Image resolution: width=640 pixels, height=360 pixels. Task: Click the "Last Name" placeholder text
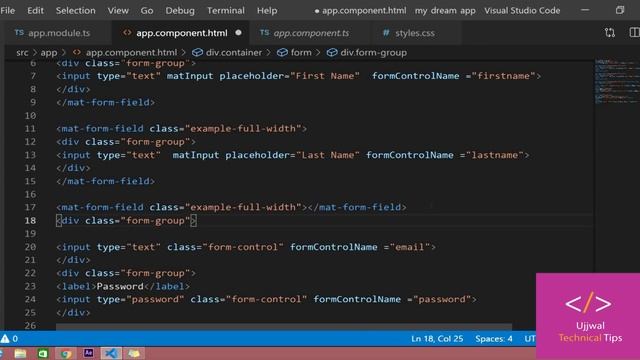pyautogui.click(x=328, y=155)
